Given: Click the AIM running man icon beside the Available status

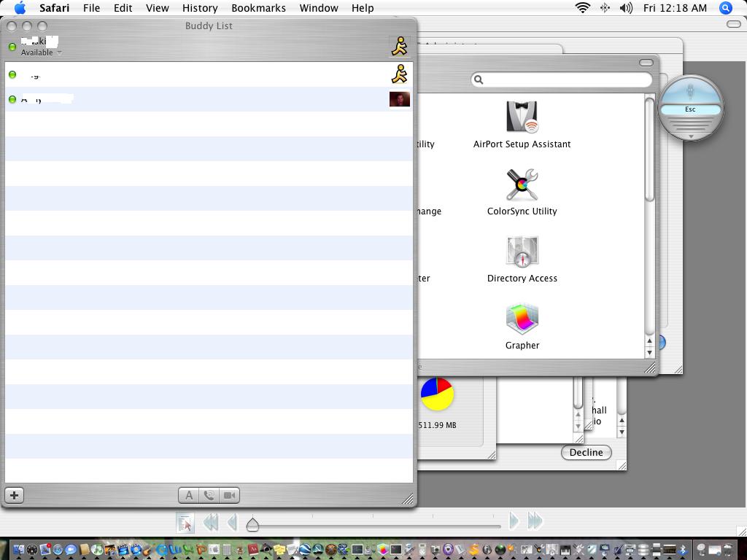Looking at the screenshot, I should (x=400, y=47).
